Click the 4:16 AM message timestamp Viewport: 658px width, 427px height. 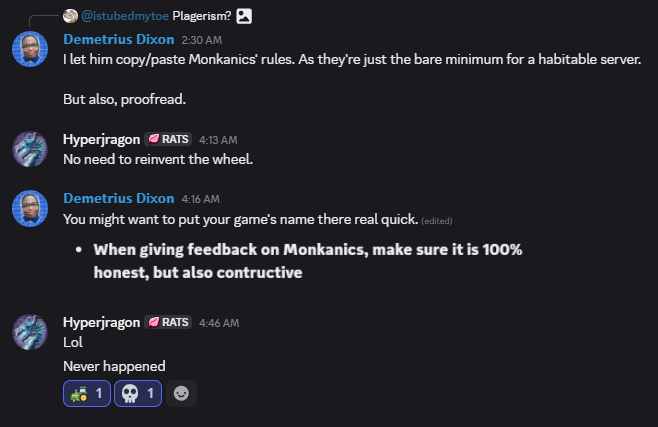click(x=201, y=199)
